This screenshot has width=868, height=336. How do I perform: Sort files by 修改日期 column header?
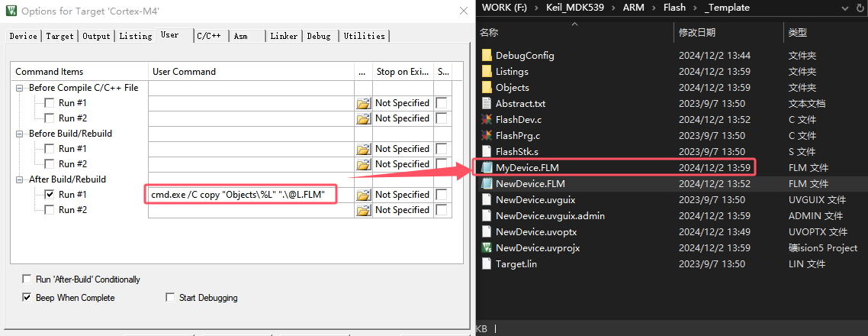697,33
